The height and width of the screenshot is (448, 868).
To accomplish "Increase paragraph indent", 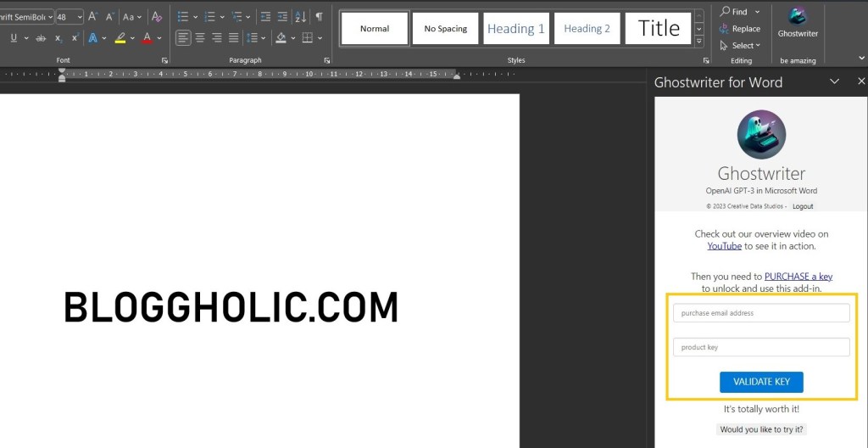I will click(282, 17).
